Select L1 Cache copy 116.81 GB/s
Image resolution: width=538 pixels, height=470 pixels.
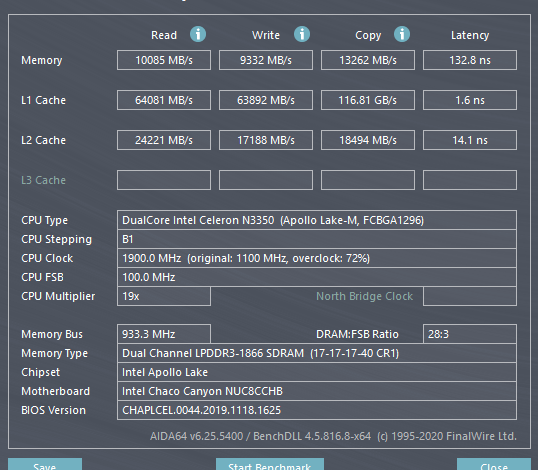pos(368,100)
